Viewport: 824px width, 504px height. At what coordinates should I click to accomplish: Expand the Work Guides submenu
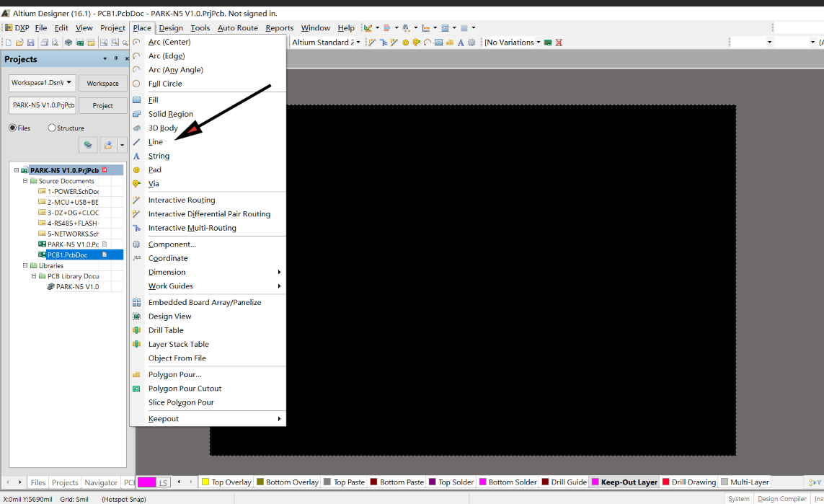(279, 286)
